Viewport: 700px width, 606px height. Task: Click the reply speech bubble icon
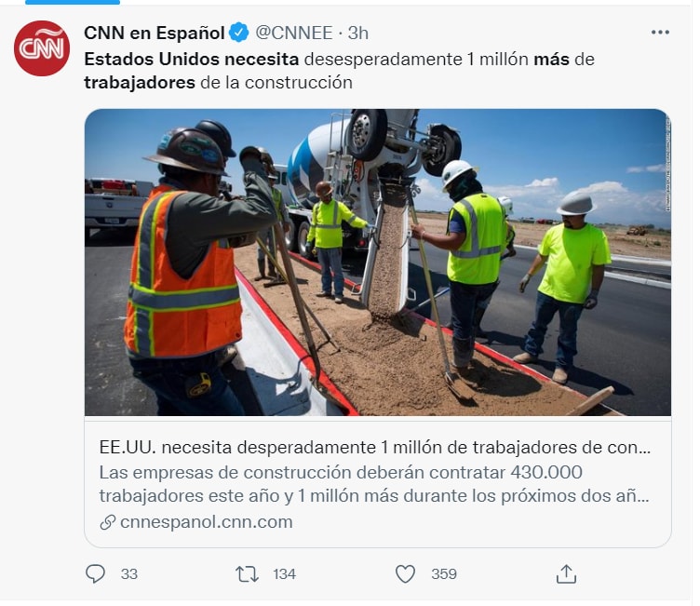[x=95, y=573]
